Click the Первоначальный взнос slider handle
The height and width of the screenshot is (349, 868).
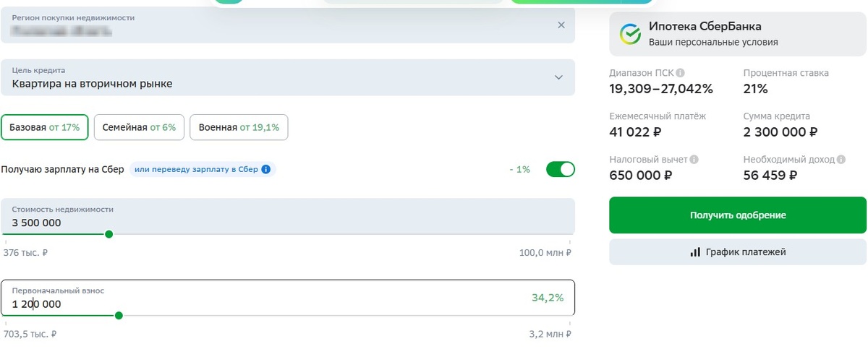[x=119, y=315]
